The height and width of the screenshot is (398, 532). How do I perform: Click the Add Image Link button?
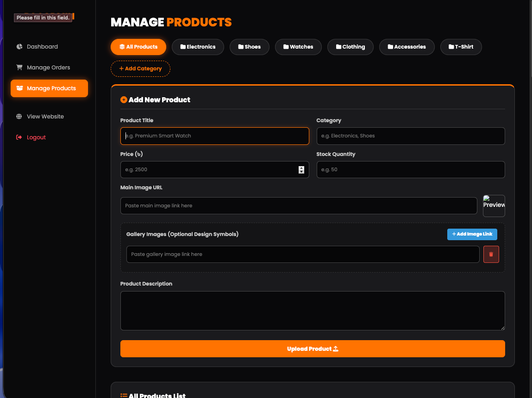click(x=472, y=234)
